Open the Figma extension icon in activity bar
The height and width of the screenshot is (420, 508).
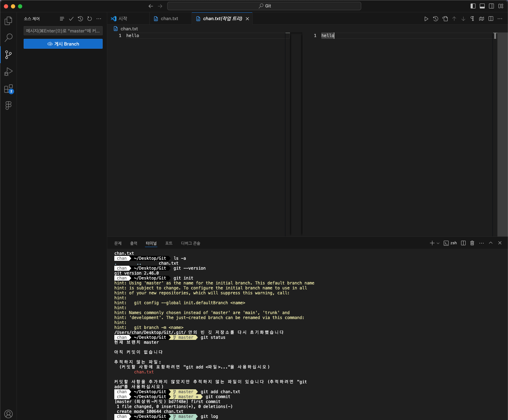tap(8, 105)
